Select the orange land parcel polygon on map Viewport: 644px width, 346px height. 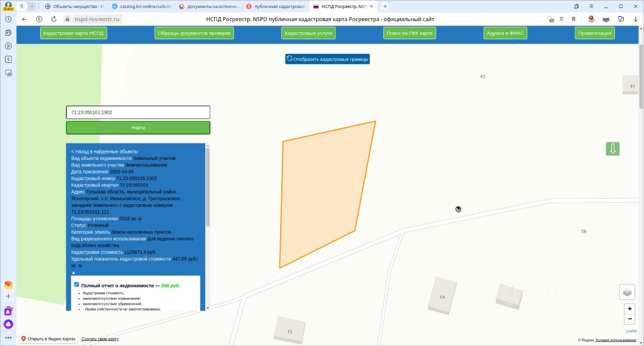(326, 194)
